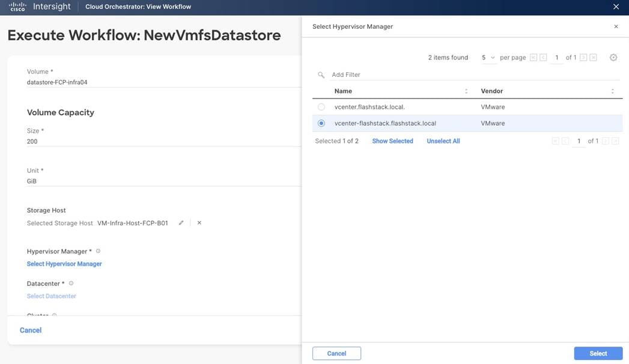Click bottom pagination page number field

click(579, 141)
